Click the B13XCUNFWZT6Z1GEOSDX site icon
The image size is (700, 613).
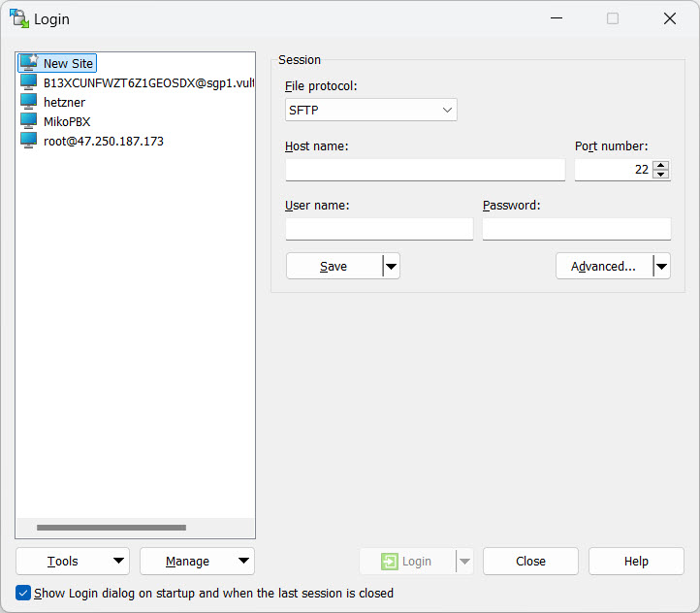[29, 82]
